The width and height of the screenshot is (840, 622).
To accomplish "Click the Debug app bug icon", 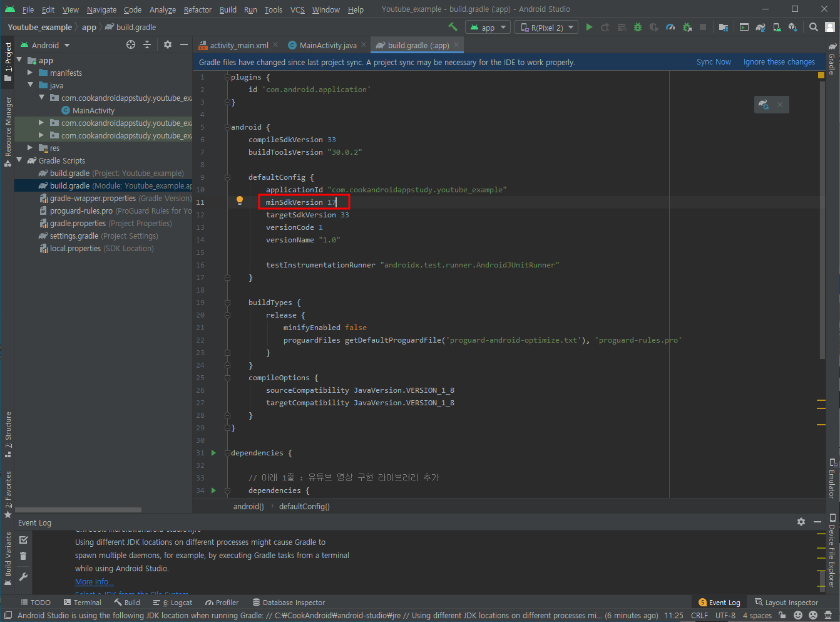I will pyautogui.click(x=638, y=27).
